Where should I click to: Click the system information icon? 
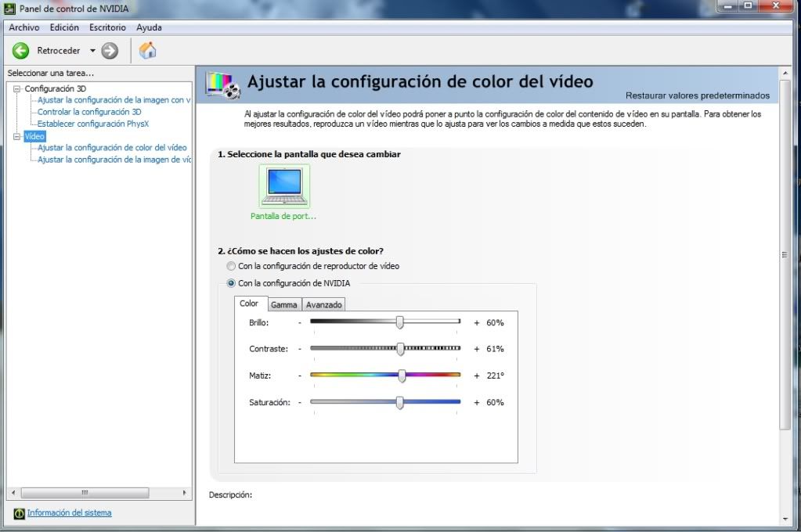19,513
